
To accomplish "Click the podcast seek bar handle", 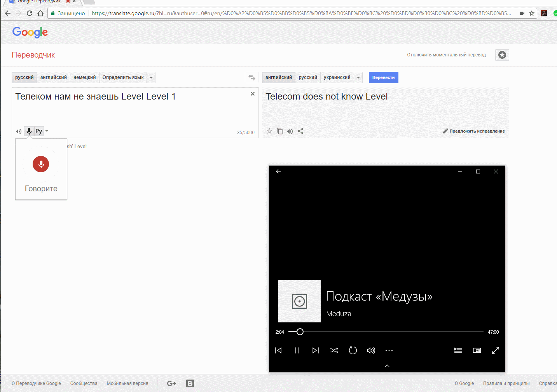I will tap(300, 332).
